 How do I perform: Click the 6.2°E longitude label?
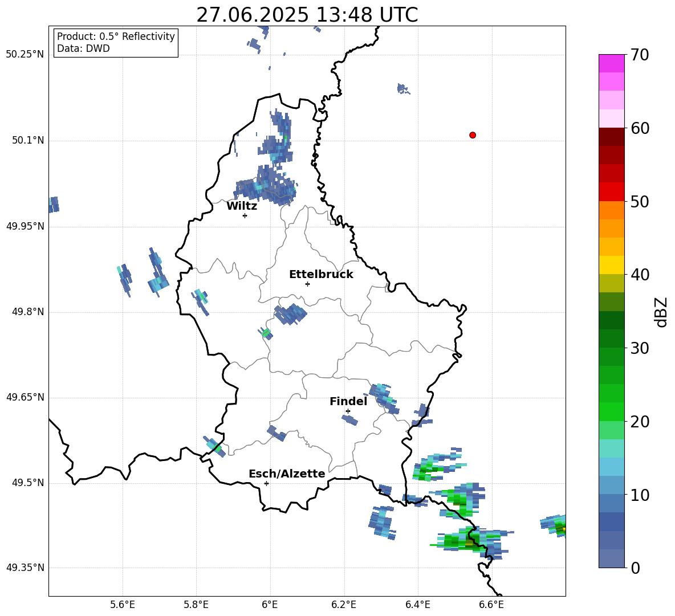344,605
